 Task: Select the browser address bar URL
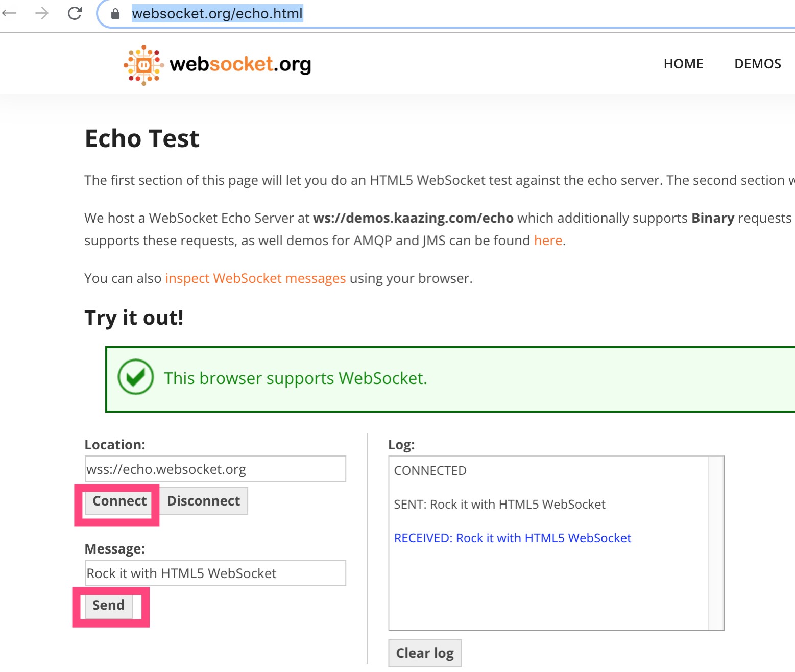(x=218, y=13)
